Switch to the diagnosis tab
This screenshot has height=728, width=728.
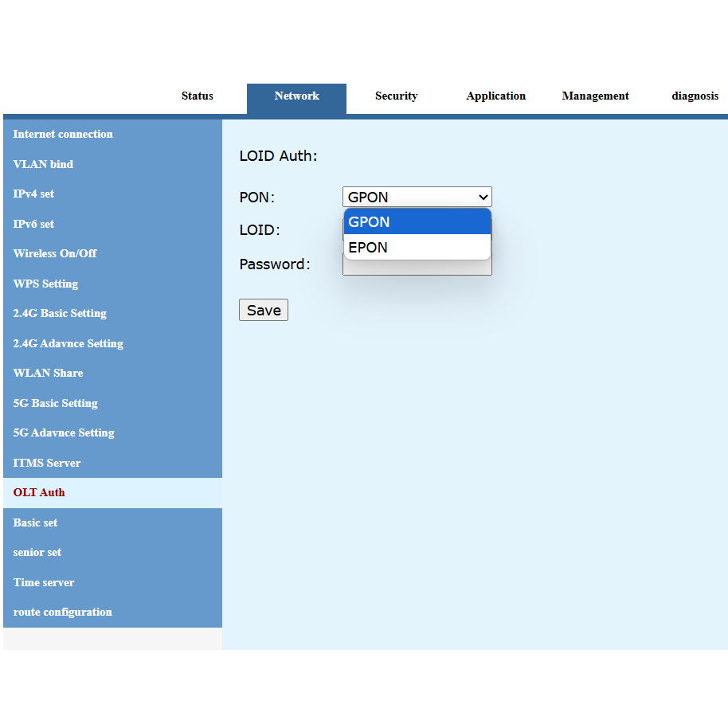tap(695, 96)
